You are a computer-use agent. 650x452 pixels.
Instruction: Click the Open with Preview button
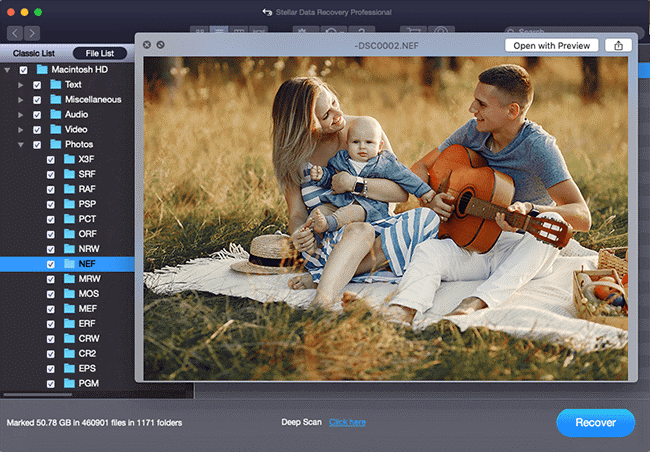coord(552,45)
